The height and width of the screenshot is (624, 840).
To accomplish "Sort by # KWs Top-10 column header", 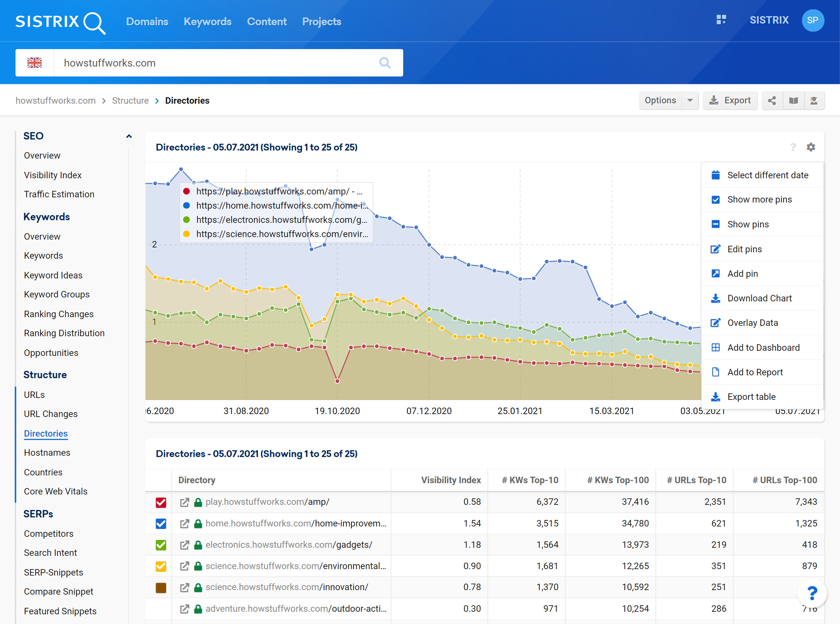I will tap(530, 481).
